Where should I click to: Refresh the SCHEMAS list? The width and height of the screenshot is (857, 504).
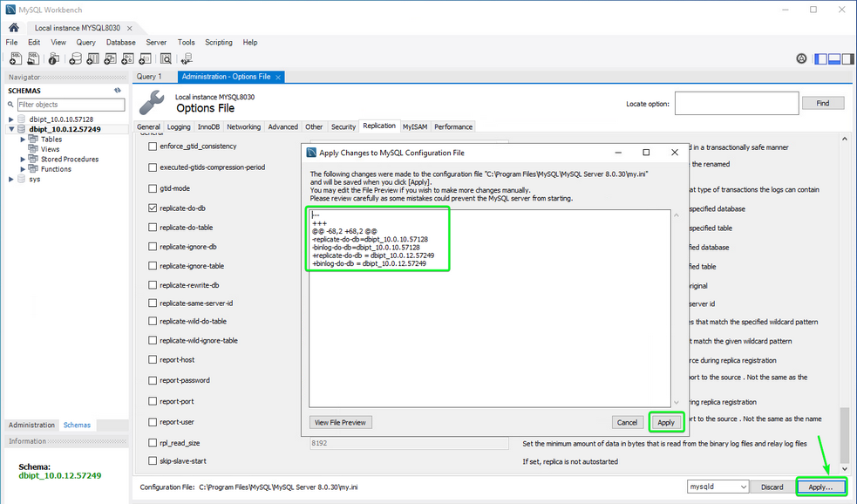tap(118, 90)
